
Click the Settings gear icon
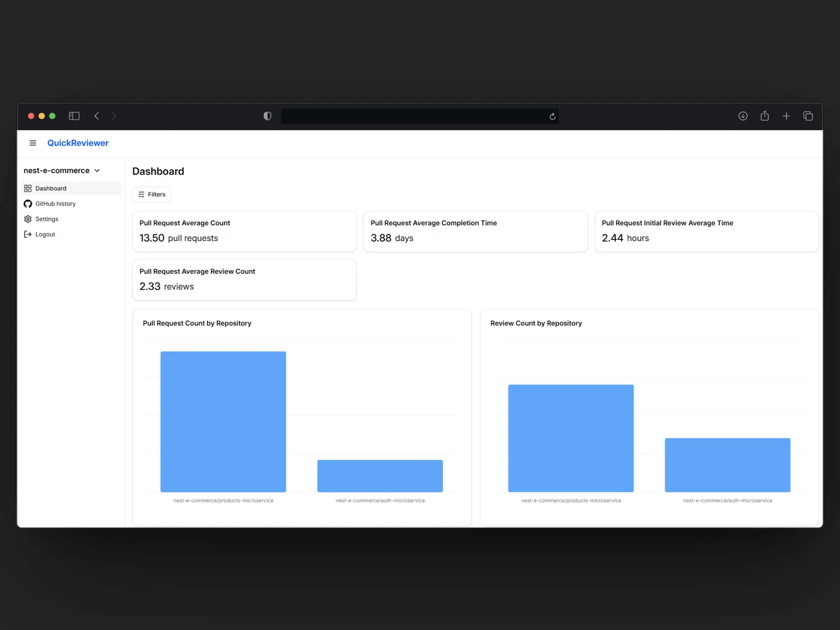coord(28,219)
